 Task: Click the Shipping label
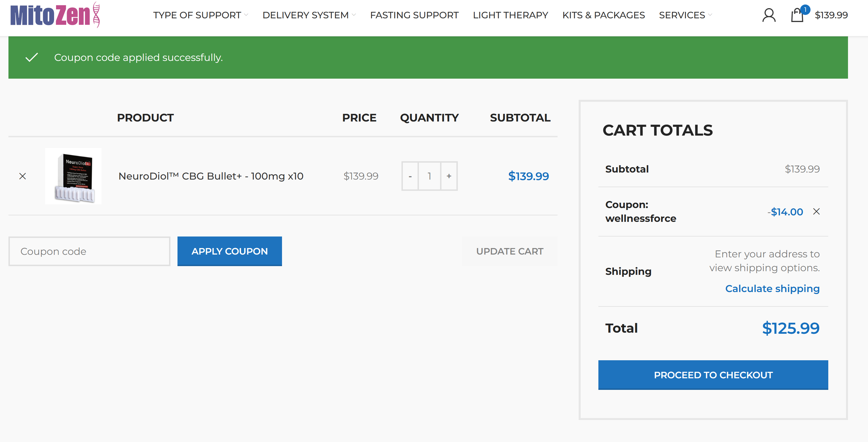[628, 271]
